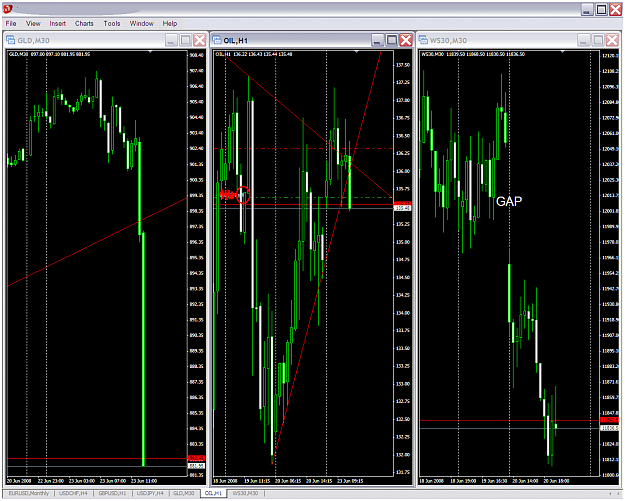
Task: Switch to the EURUSD,Monthly chart tab
Action: pos(28,493)
